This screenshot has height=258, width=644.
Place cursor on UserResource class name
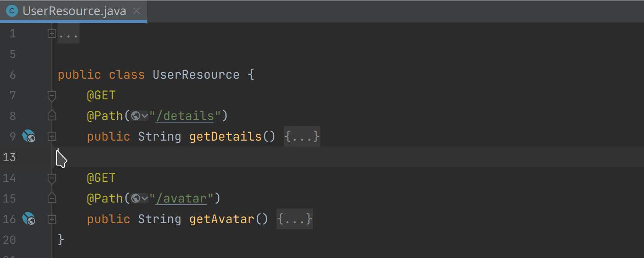[x=196, y=74]
